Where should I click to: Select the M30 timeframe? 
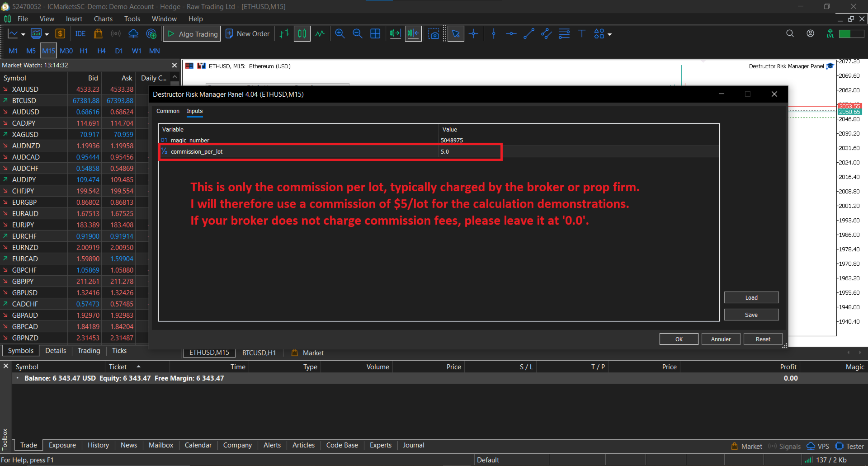click(66, 51)
